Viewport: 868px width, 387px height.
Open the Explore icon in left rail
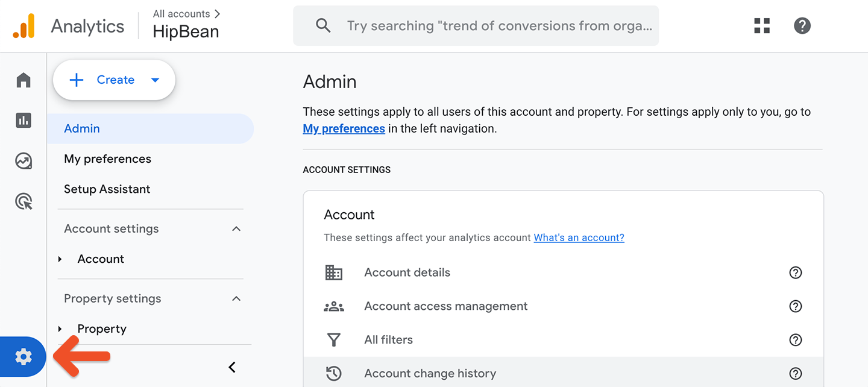pyautogui.click(x=24, y=161)
